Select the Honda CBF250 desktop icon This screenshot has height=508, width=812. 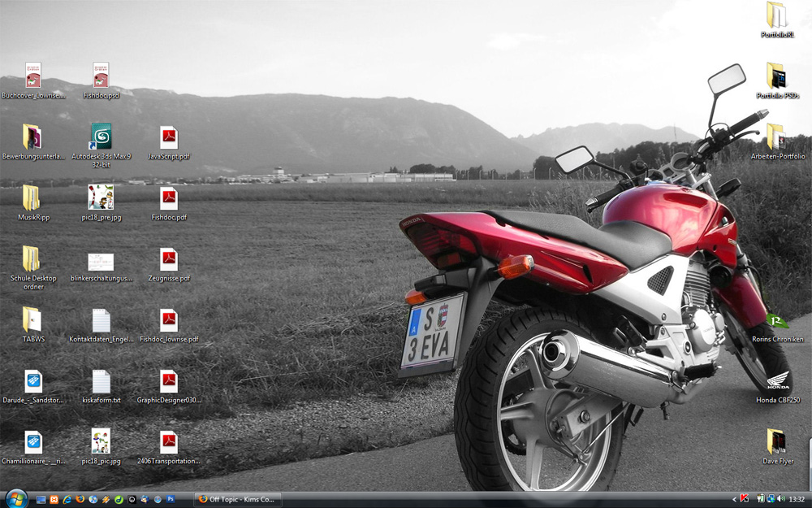pos(777,381)
